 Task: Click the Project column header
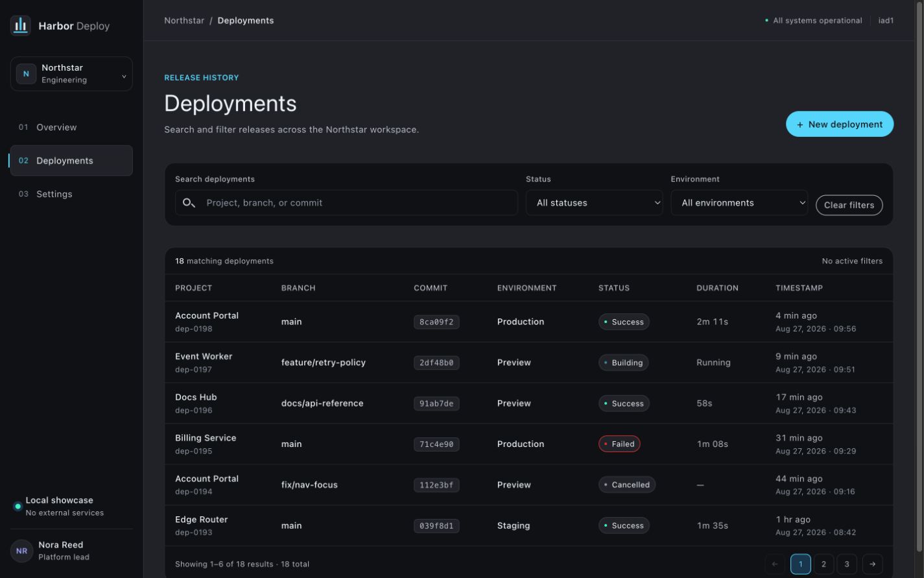point(193,288)
